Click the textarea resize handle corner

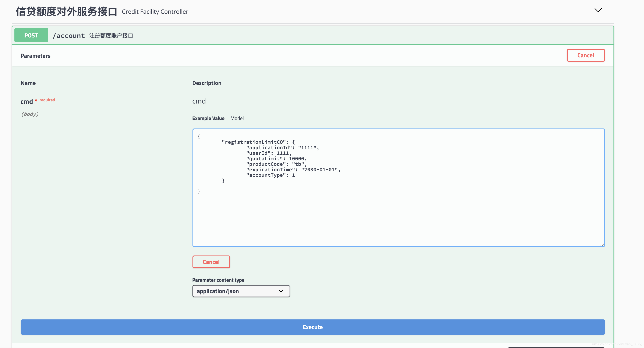point(602,244)
